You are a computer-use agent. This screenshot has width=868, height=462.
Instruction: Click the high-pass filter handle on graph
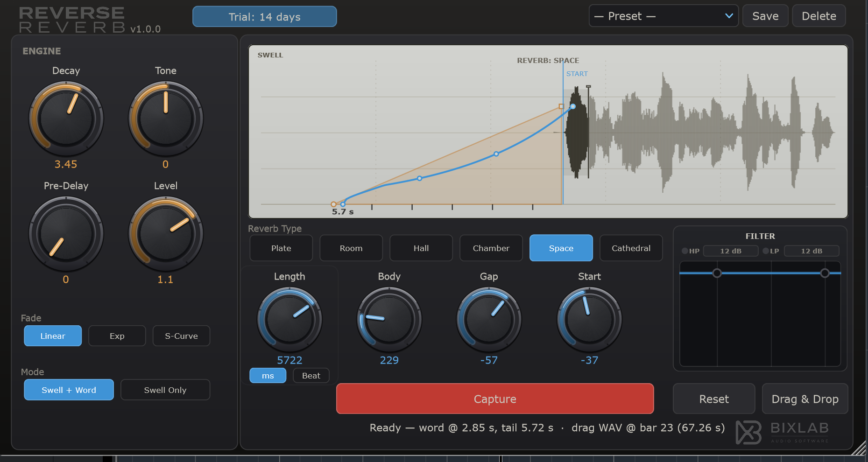pyautogui.click(x=717, y=273)
